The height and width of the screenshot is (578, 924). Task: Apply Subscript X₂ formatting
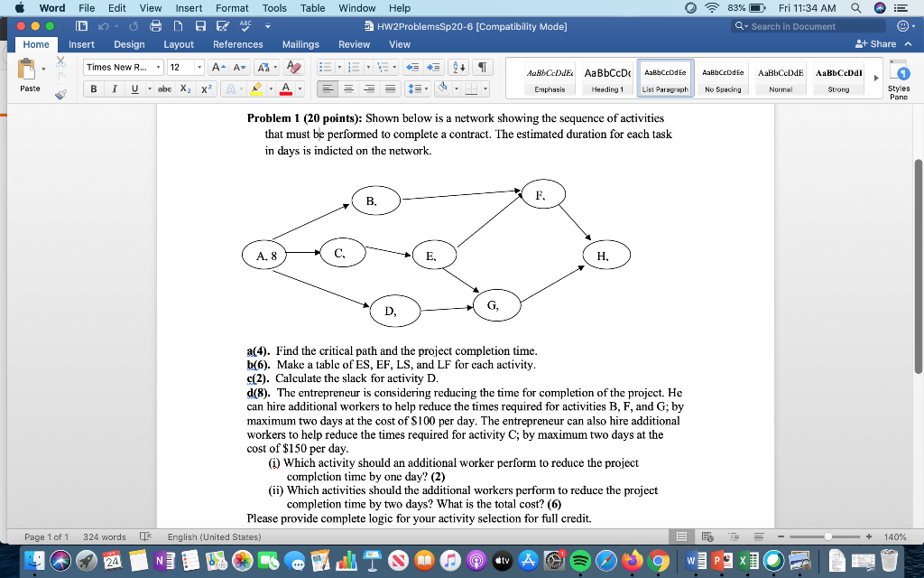point(185,89)
